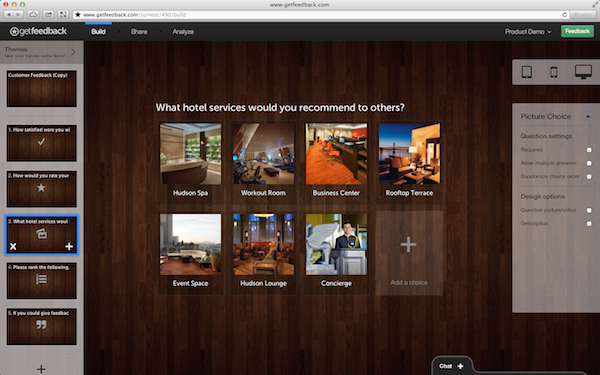This screenshot has width=600, height=375.
Task: Click picture icon on slide 3
Action: tap(41, 233)
